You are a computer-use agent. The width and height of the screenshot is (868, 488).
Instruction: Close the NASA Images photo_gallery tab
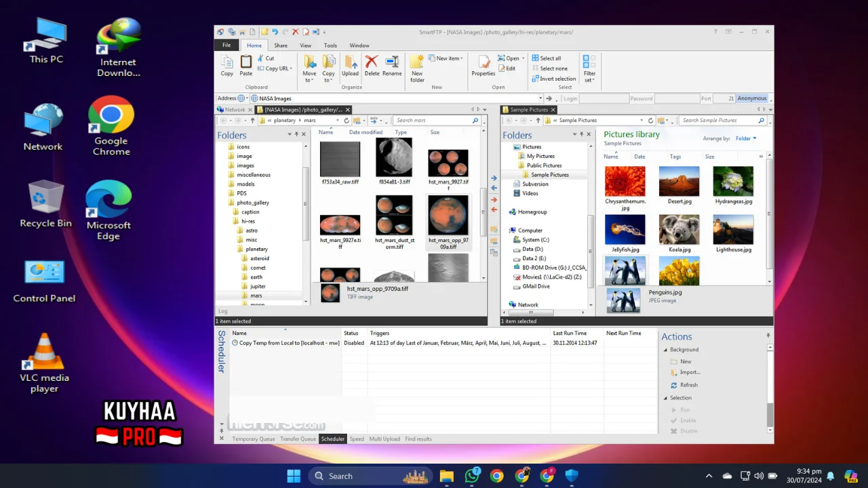(x=348, y=110)
